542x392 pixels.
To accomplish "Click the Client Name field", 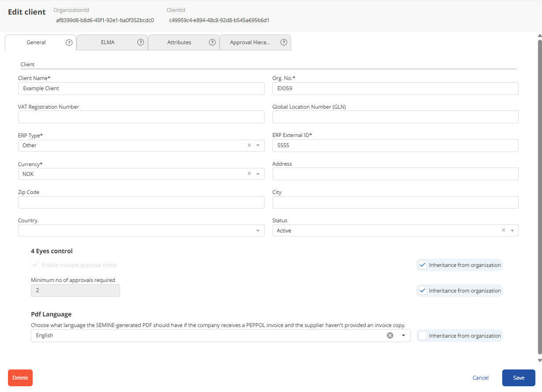I will pyautogui.click(x=141, y=88).
